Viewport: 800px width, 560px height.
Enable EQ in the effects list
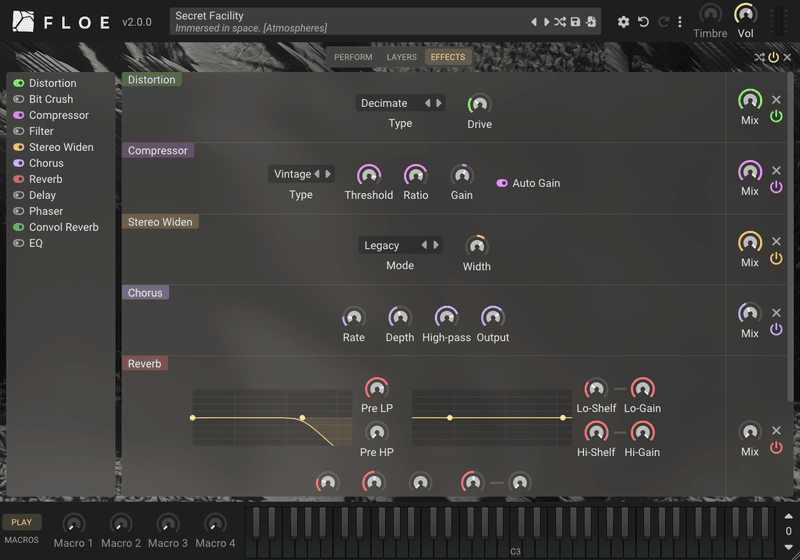(x=18, y=243)
